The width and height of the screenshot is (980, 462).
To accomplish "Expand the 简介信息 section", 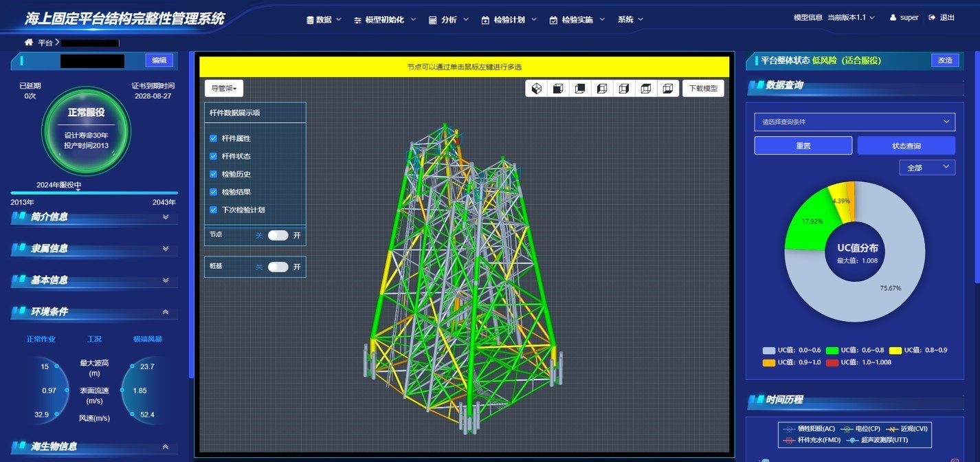I will tap(166, 217).
